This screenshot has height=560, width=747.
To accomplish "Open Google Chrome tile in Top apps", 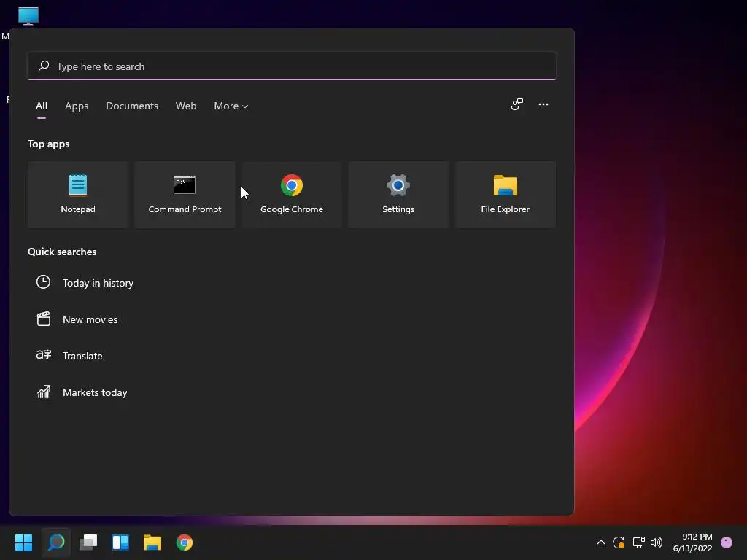I will pyautogui.click(x=292, y=194).
